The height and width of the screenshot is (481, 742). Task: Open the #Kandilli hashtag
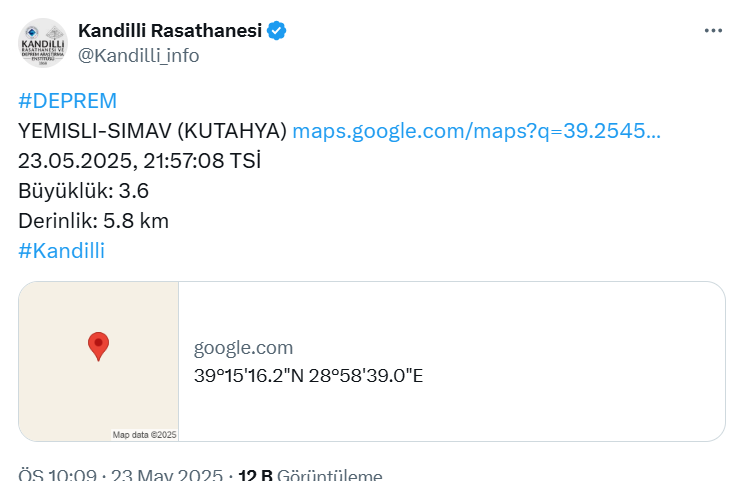(62, 251)
